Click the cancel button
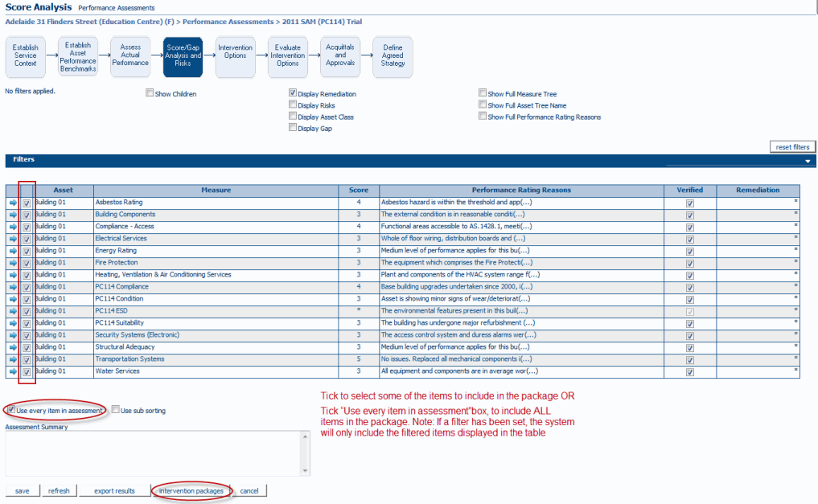 pyautogui.click(x=249, y=490)
